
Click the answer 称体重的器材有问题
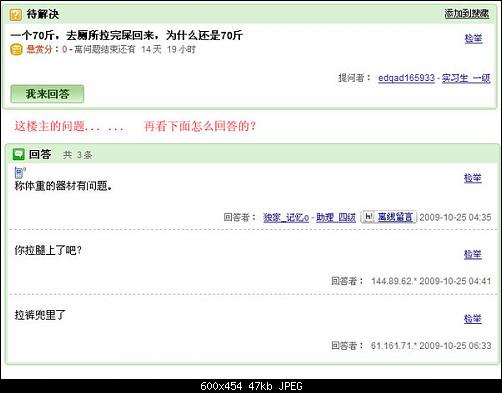[63, 186]
